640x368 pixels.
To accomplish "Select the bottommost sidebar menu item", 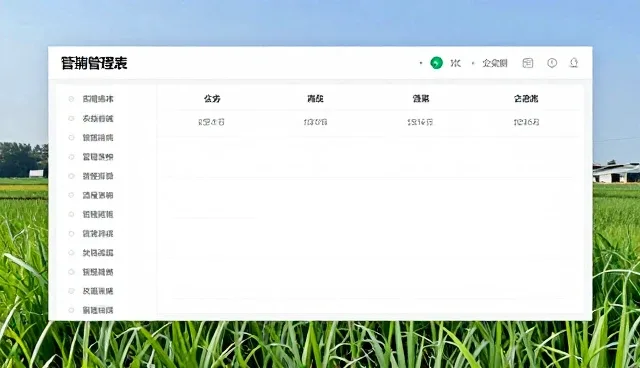I will [98, 310].
